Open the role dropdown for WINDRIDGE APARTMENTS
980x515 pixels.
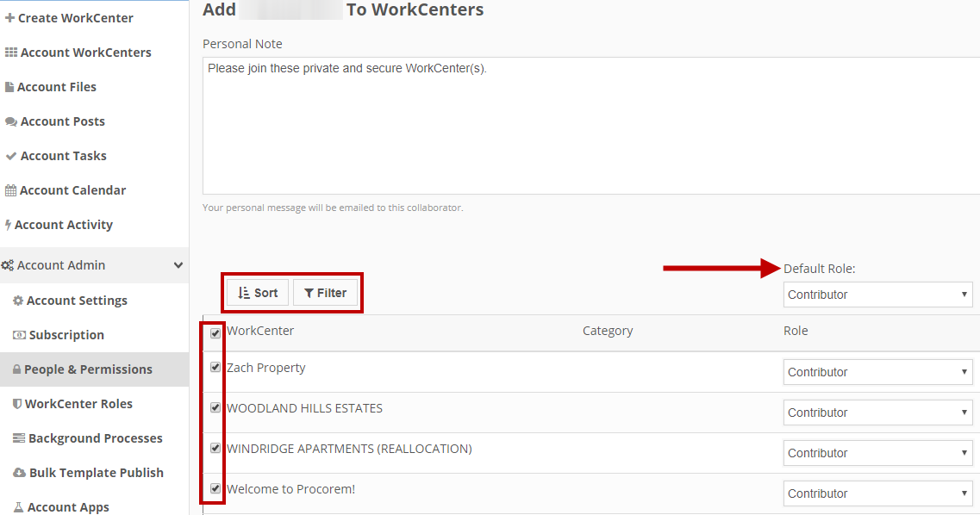click(x=877, y=453)
